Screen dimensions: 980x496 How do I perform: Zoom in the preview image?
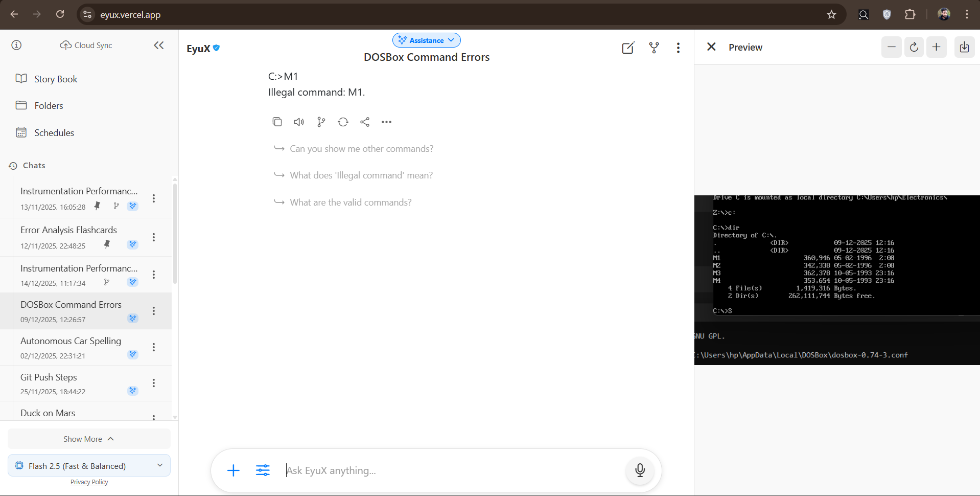point(937,47)
